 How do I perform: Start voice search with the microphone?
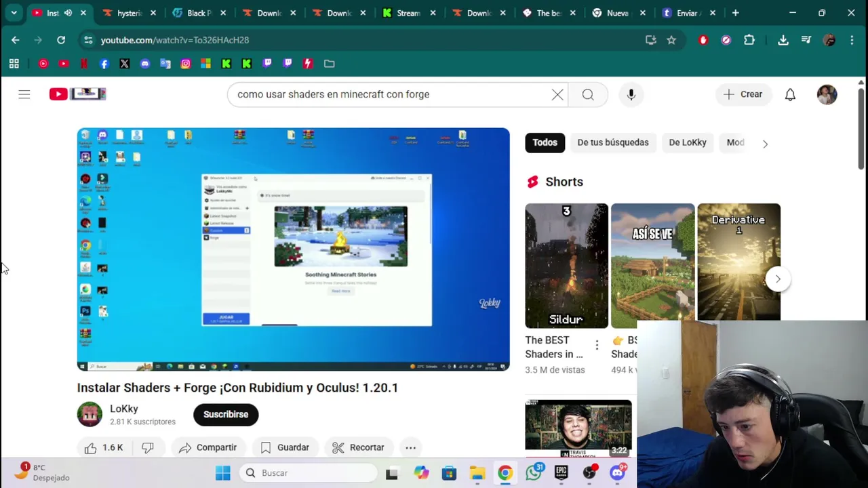631,94
